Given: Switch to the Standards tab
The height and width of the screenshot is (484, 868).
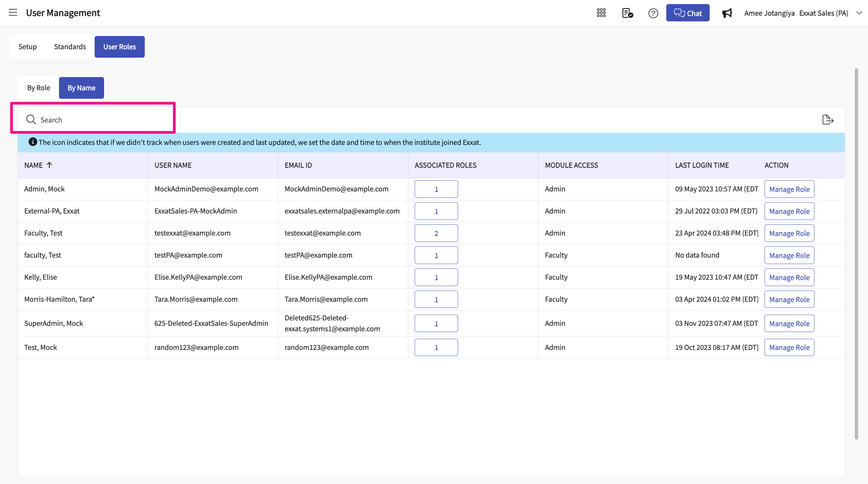Looking at the screenshot, I should [x=70, y=47].
